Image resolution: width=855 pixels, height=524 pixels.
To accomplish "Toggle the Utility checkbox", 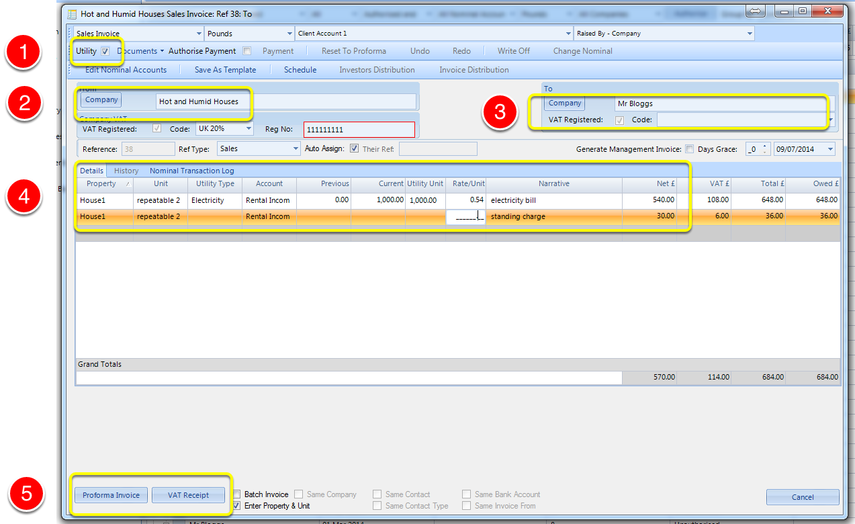I will click(x=105, y=51).
